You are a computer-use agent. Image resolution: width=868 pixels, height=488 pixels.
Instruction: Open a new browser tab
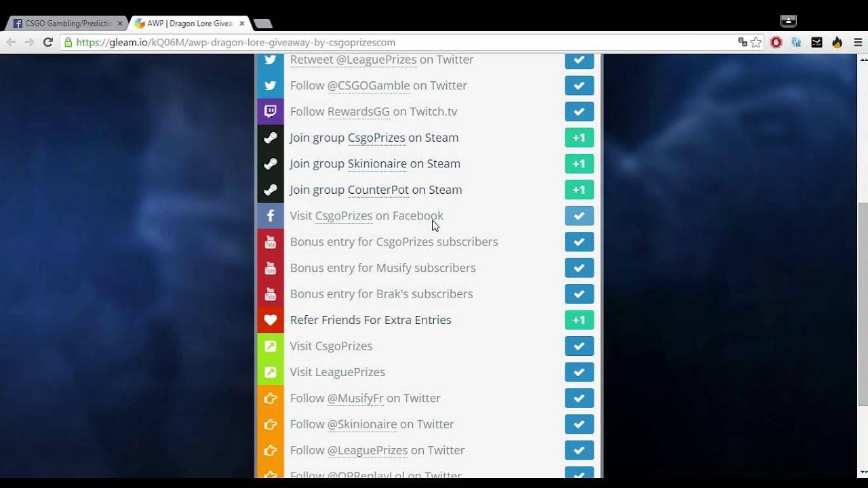(x=262, y=23)
